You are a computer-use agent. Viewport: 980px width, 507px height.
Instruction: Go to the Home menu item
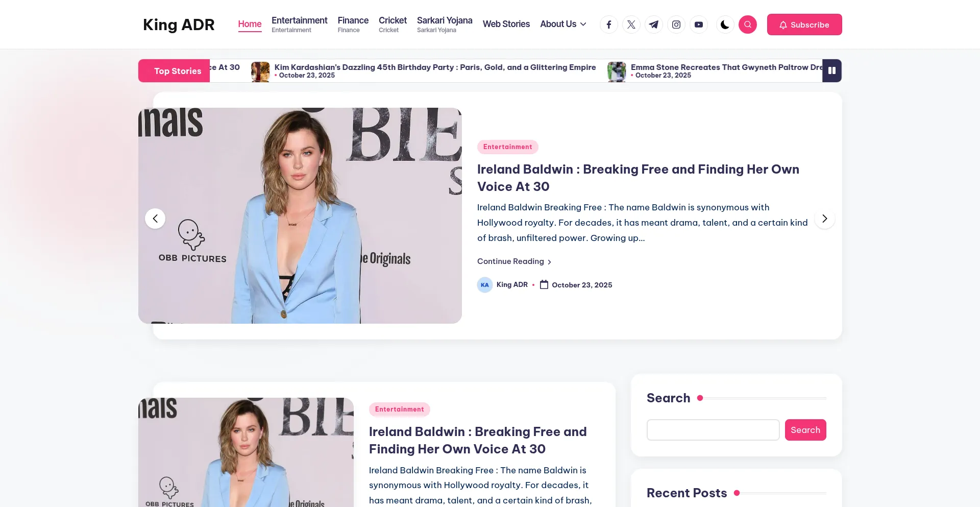[x=250, y=24]
